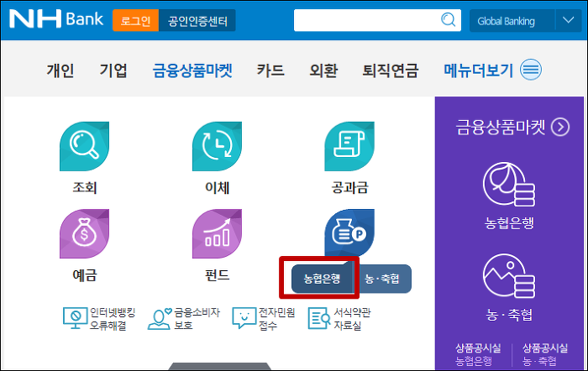
Task: Open the 예금 money bag icon
Action: pos(84,234)
